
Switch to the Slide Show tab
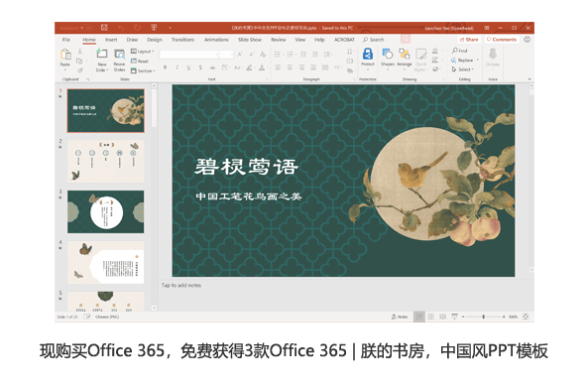coord(249,40)
